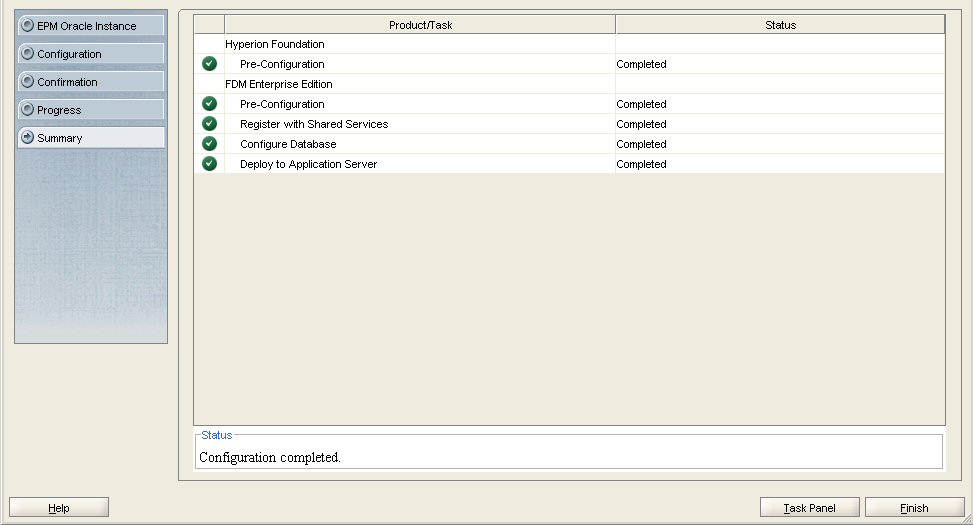Screen dimensions: 973x525
Task: Click Finish to close the configurator
Action: (x=914, y=508)
